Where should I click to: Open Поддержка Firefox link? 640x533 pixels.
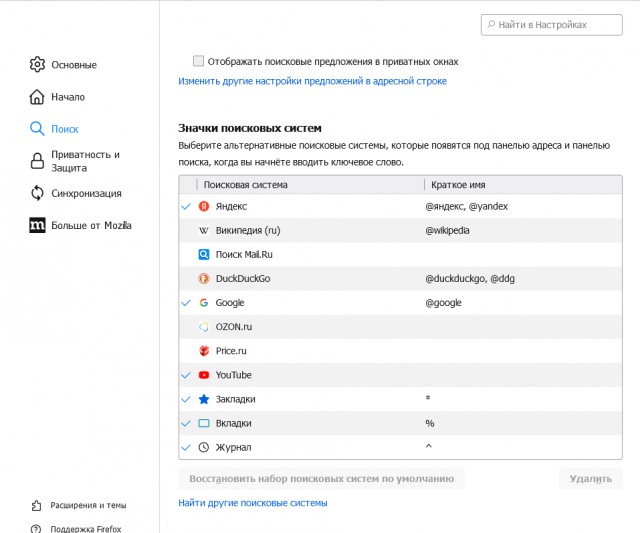(x=86, y=529)
